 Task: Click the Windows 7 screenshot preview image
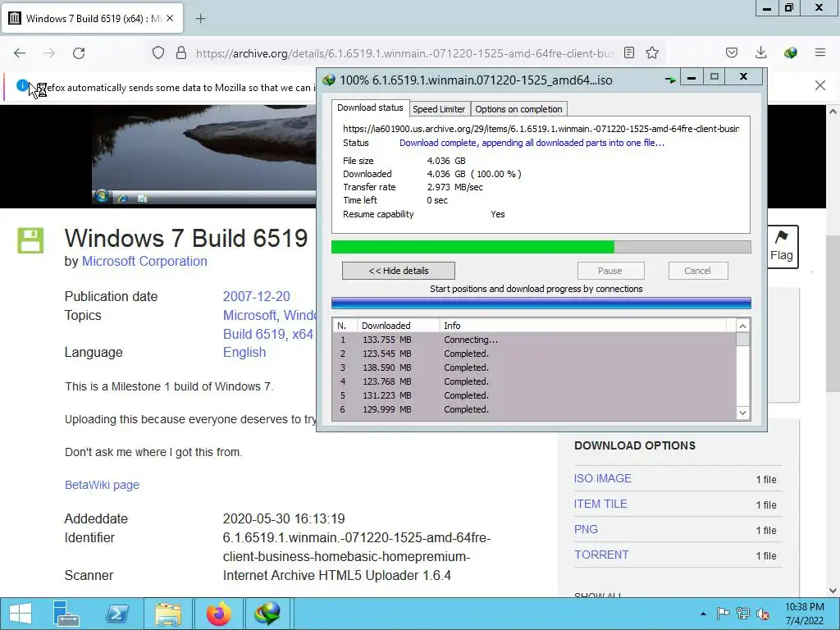pos(203,155)
